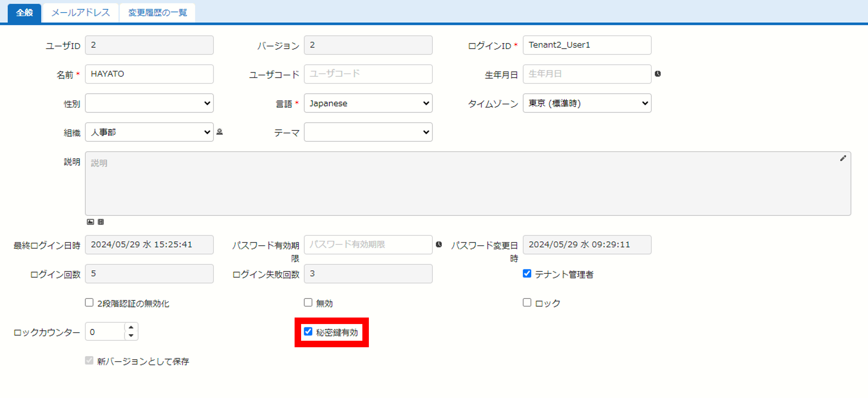Click the バージョン field showing 2
This screenshot has height=398, width=868.
click(368, 45)
